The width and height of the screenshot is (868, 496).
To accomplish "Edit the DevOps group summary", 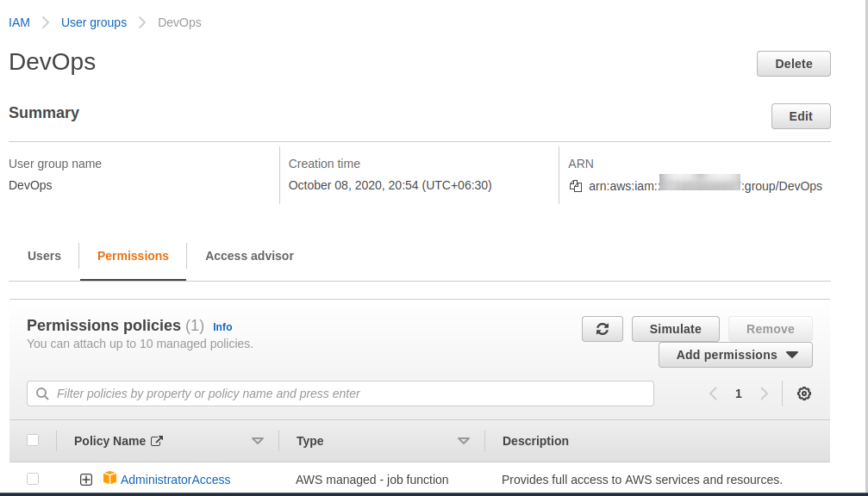I will 801,116.
